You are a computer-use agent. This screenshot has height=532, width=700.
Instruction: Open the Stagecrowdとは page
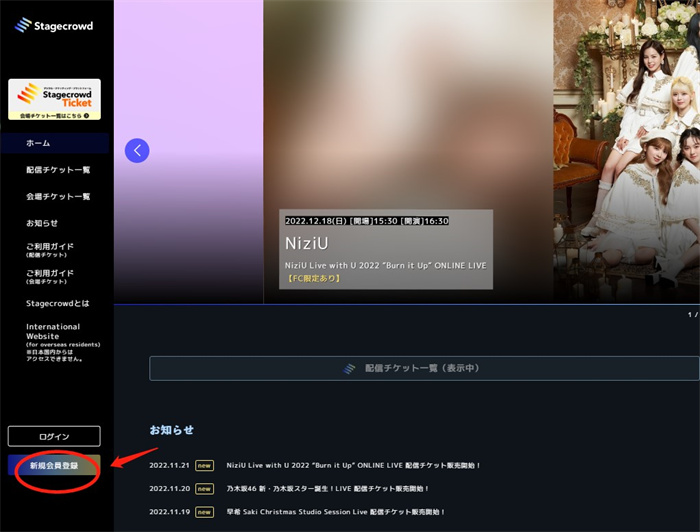[x=58, y=303]
